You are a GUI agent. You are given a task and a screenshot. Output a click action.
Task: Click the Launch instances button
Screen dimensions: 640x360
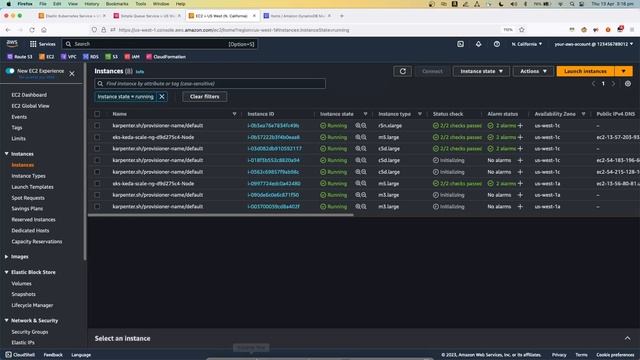[585, 71]
